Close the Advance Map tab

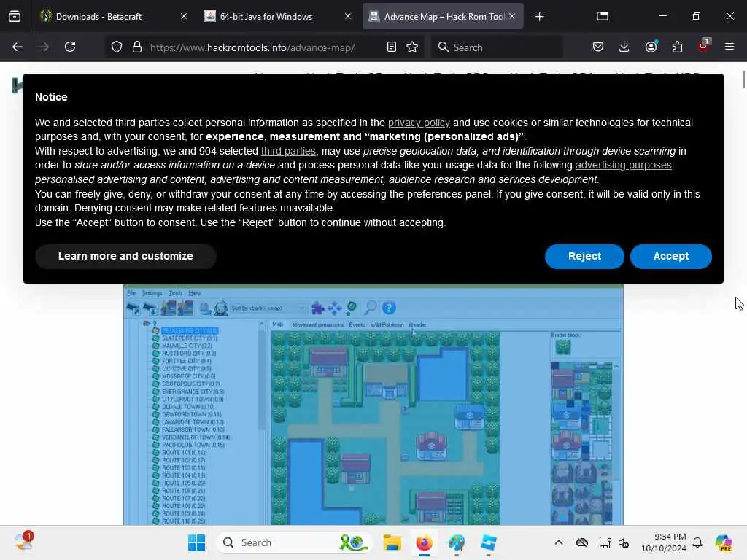[512, 17]
